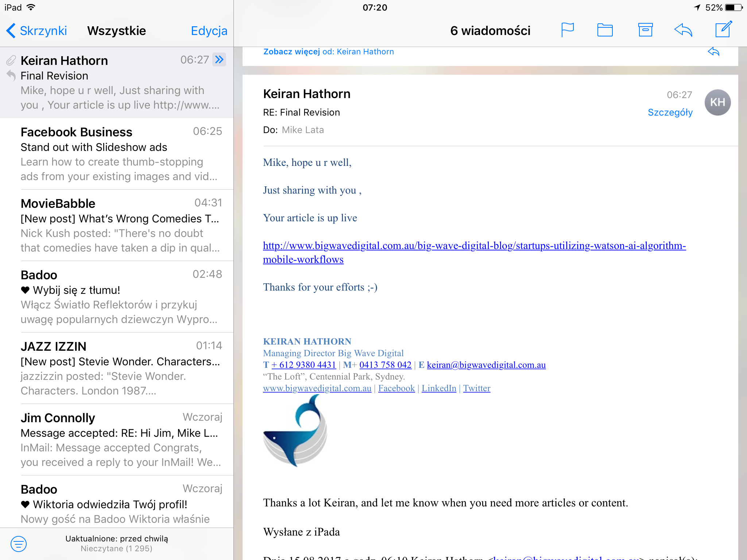Archive the message with the archive box icon
The height and width of the screenshot is (560, 747).
(x=645, y=30)
